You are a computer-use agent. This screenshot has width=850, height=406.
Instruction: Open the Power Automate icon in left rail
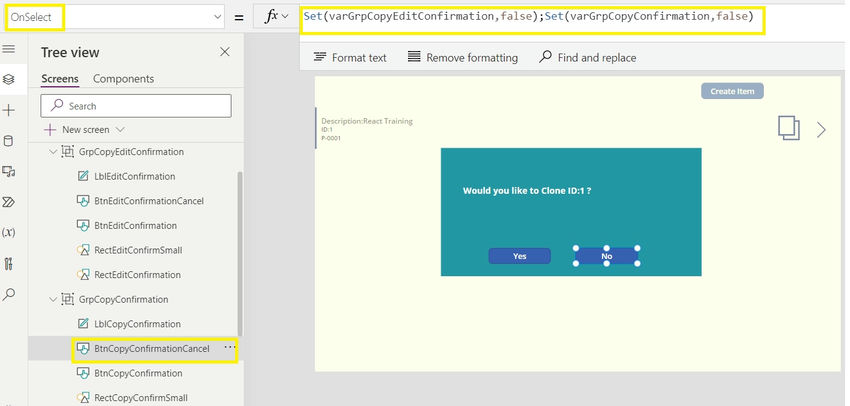coord(9,202)
